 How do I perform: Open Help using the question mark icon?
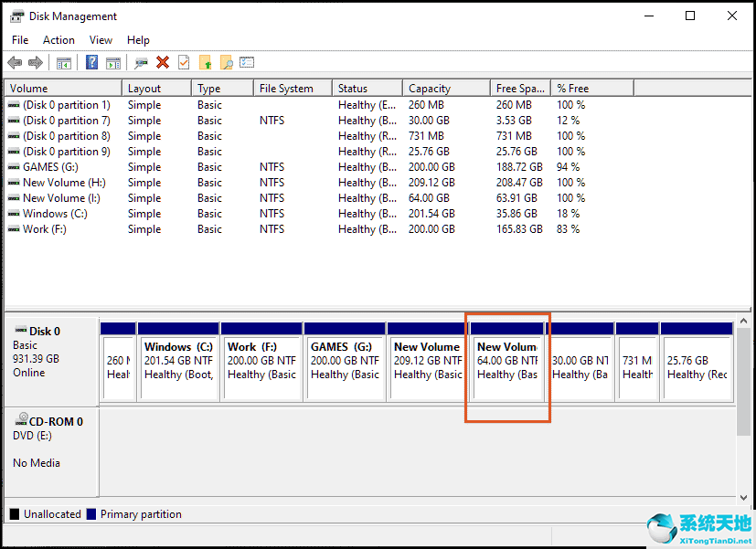click(92, 62)
